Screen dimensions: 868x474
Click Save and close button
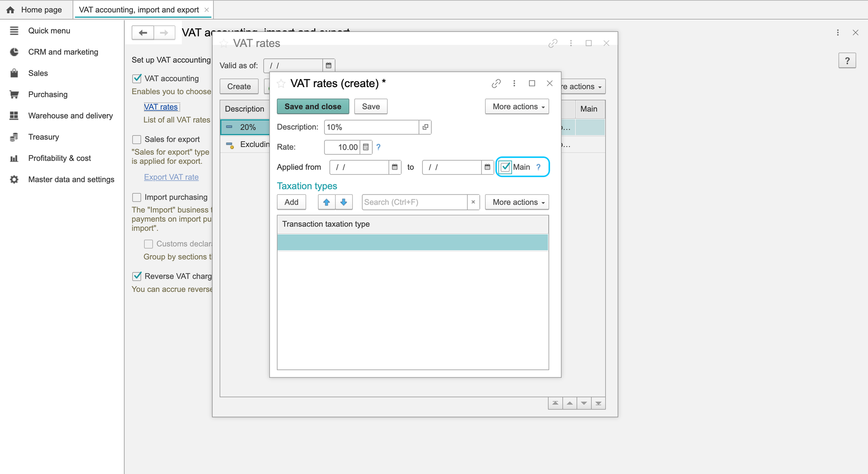click(x=313, y=107)
